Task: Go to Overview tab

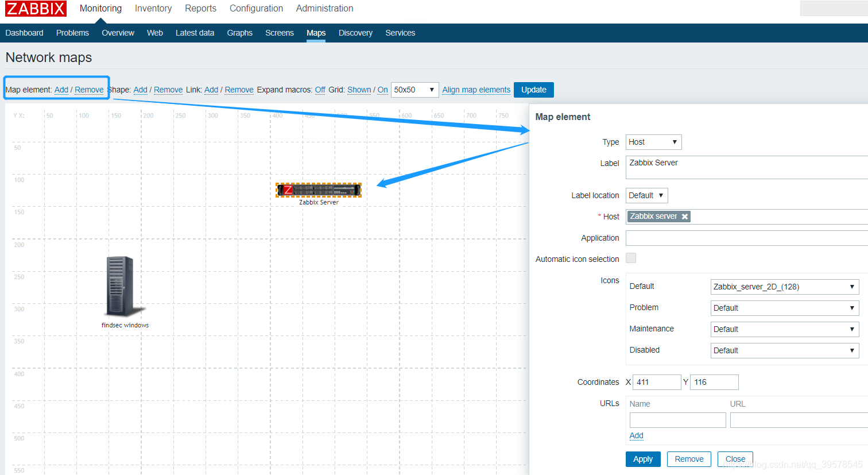Action: click(x=118, y=33)
